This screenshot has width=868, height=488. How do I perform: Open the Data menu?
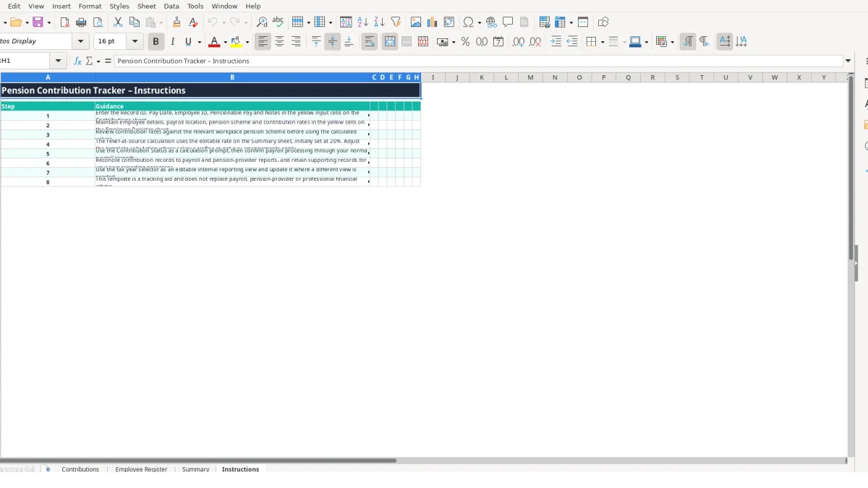click(x=171, y=6)
